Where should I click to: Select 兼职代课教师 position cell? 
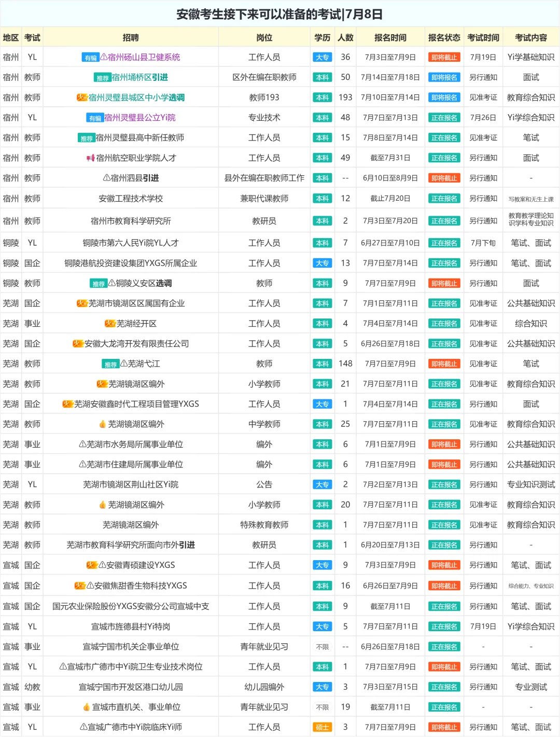point(264,198)
